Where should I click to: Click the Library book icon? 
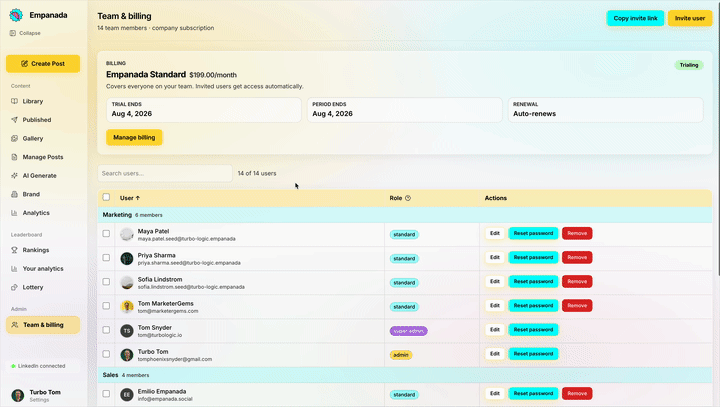coord(14,101)
